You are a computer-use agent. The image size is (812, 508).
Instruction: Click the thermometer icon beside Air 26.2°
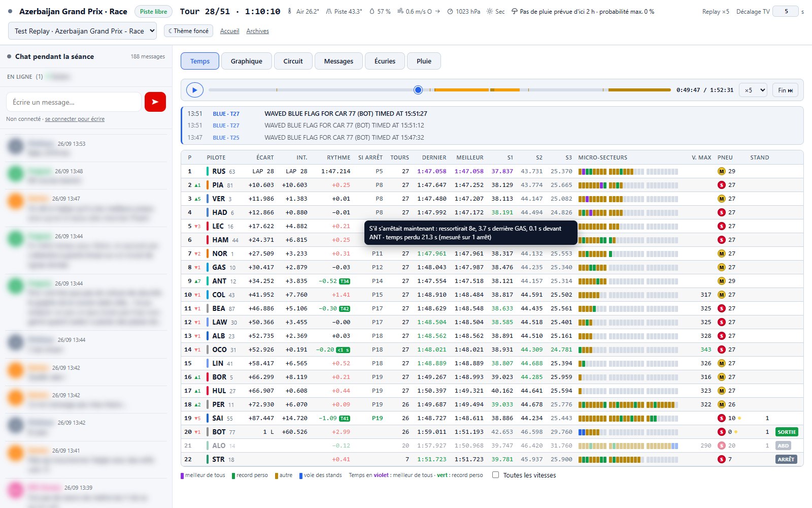[290, 12]
